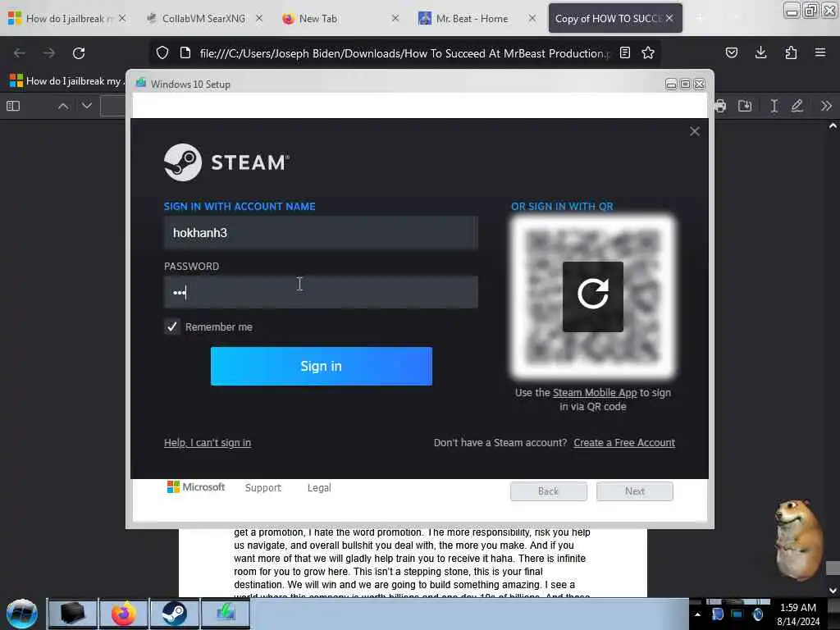Open Pocket save icon
The width and height of the screenshot is (840, 630).
[x=731, y=52]
